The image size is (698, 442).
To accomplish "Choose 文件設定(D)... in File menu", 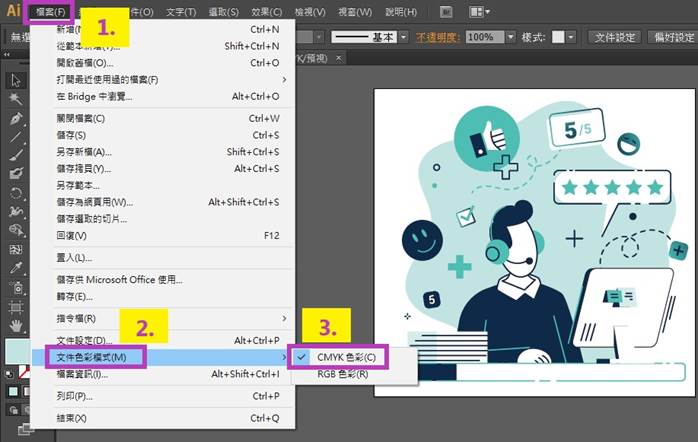I will click(x=162, y=341).
